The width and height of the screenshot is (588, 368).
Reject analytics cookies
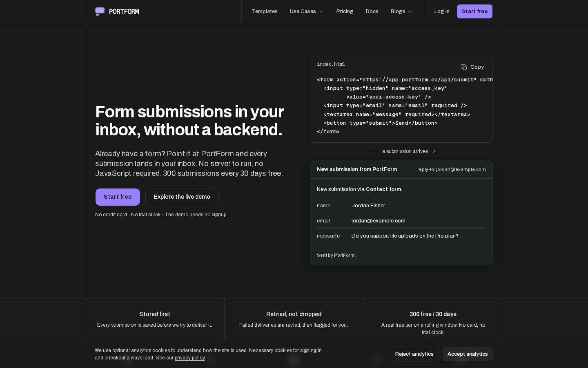414,354
